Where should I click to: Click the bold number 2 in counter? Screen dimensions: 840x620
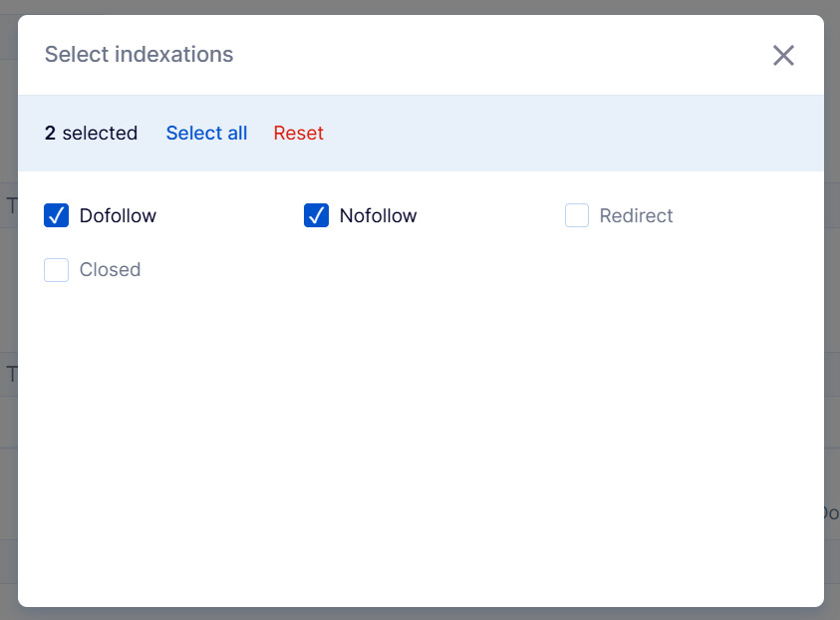coord(50,134)
